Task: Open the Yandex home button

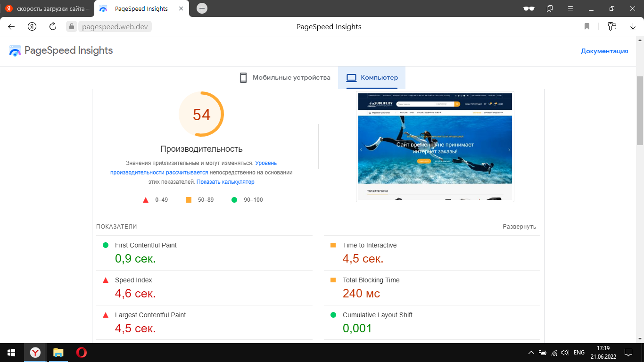Action: tap(32, 26)
